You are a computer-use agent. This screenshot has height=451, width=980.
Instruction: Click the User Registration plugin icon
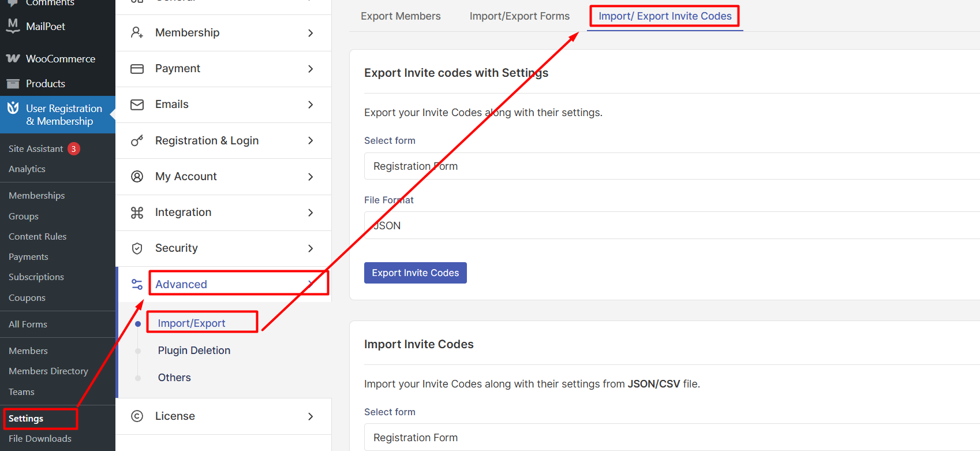tap(13, 108)
